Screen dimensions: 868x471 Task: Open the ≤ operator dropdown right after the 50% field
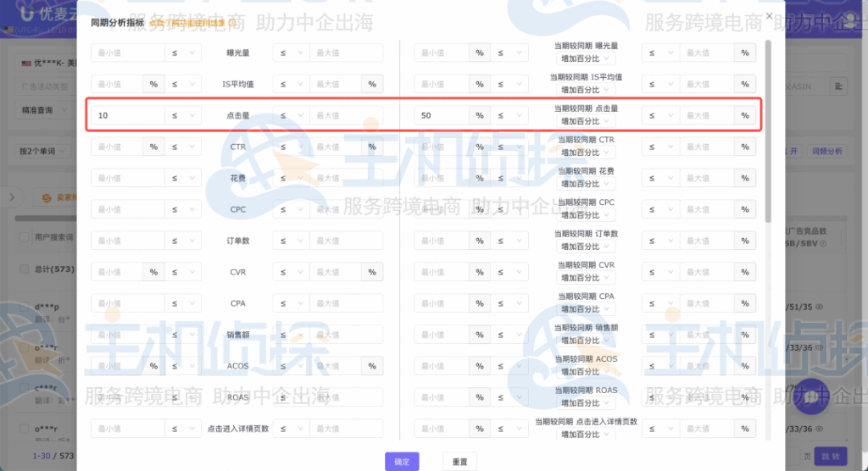[509, 115]
